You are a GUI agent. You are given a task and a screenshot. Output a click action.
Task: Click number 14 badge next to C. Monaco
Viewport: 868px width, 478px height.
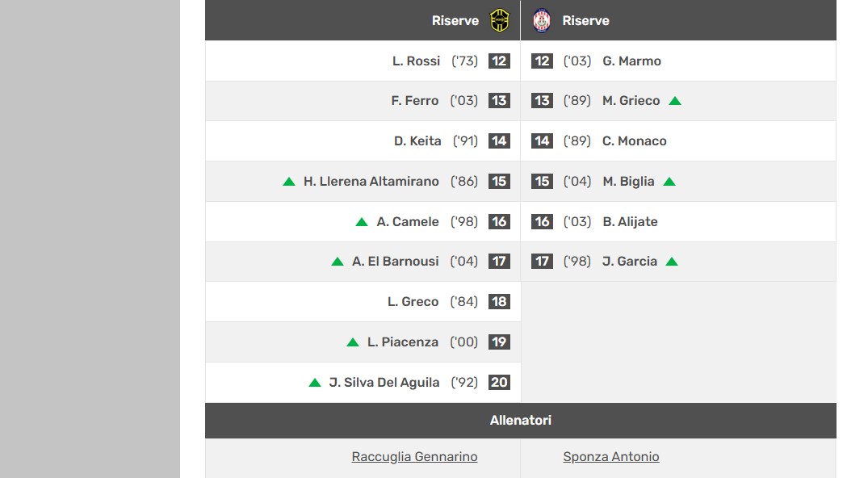click(542, 141)
